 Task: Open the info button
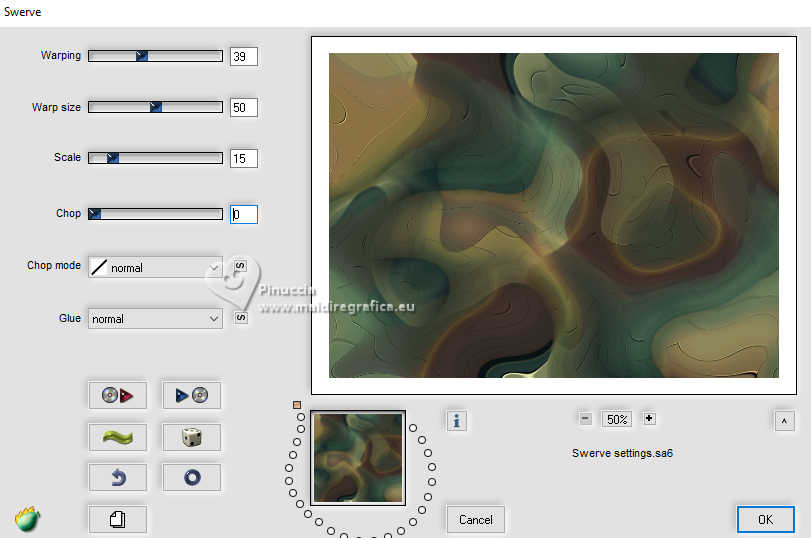coord(456,421)
